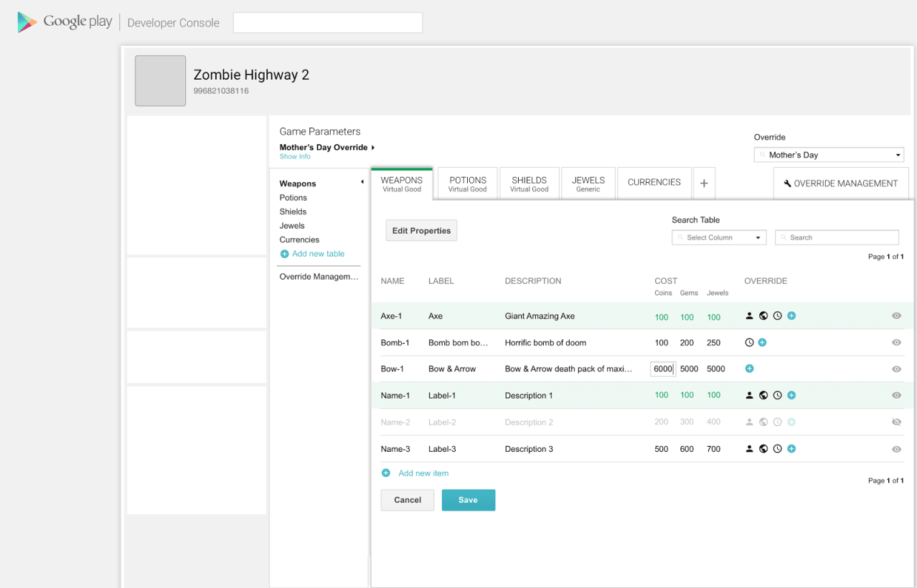The height and width of the screenshot is (588, 917).
Task: Unhide the Name-2 item with eye icon
Action: (x=896, y=422)
